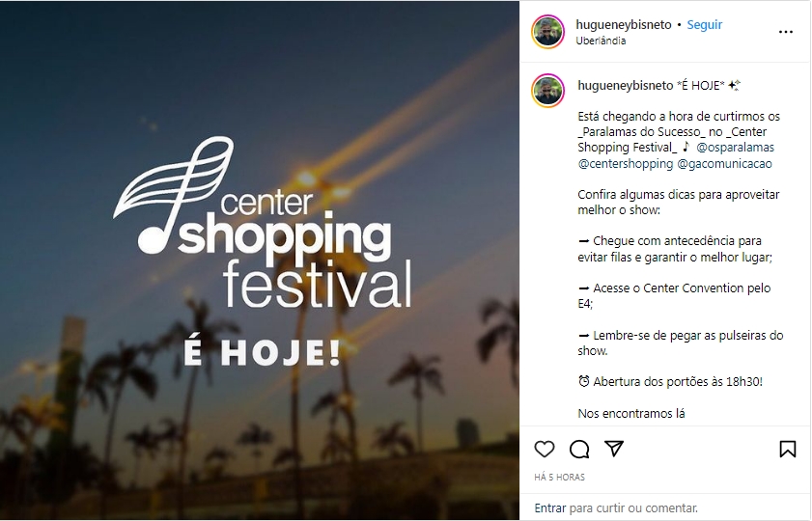Viewport: 812px width, 521px height.
Task: Open the Uberlândia location link
Action: tap(601, 41)
